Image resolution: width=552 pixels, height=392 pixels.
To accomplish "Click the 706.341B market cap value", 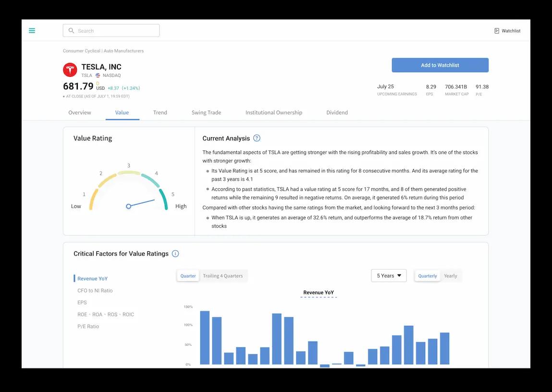I will (456, 86).
